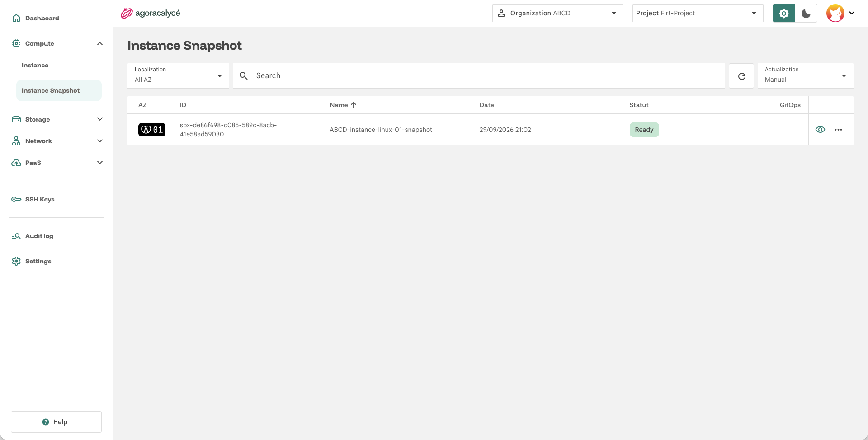The image size is (868, 440).
Task: Go to Instance in sidebar
Action: 35,65
